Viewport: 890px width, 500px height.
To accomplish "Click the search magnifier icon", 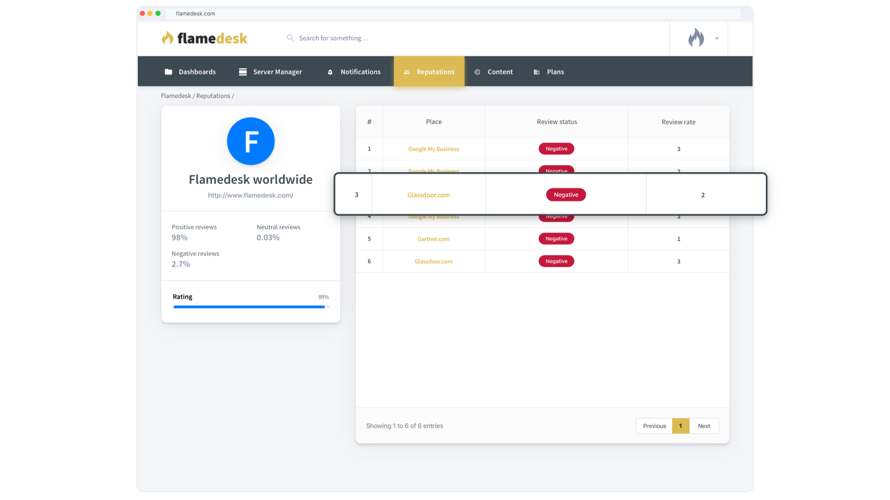I will click(290, 38).
